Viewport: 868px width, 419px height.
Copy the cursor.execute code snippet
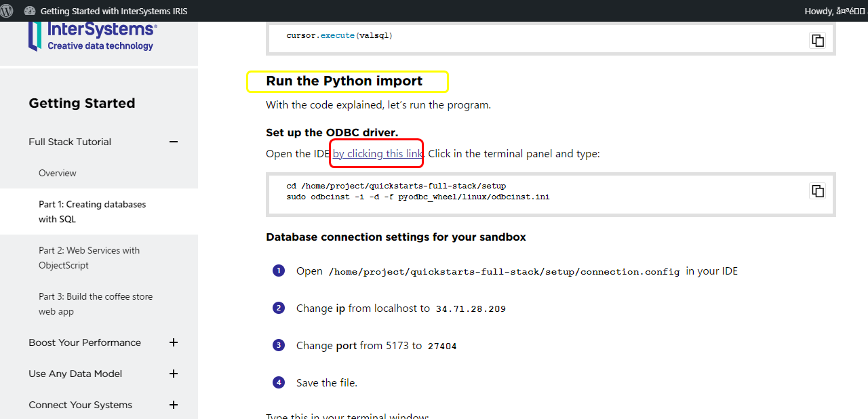(818, 40)
